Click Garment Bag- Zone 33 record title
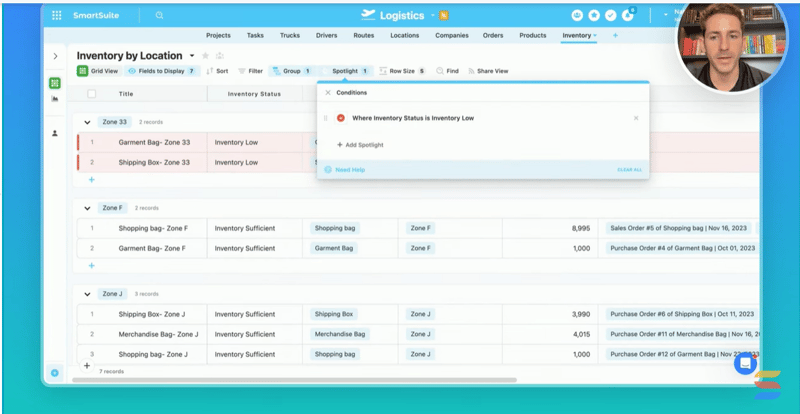This screenshot has height=414, width=800. [154, 142]
